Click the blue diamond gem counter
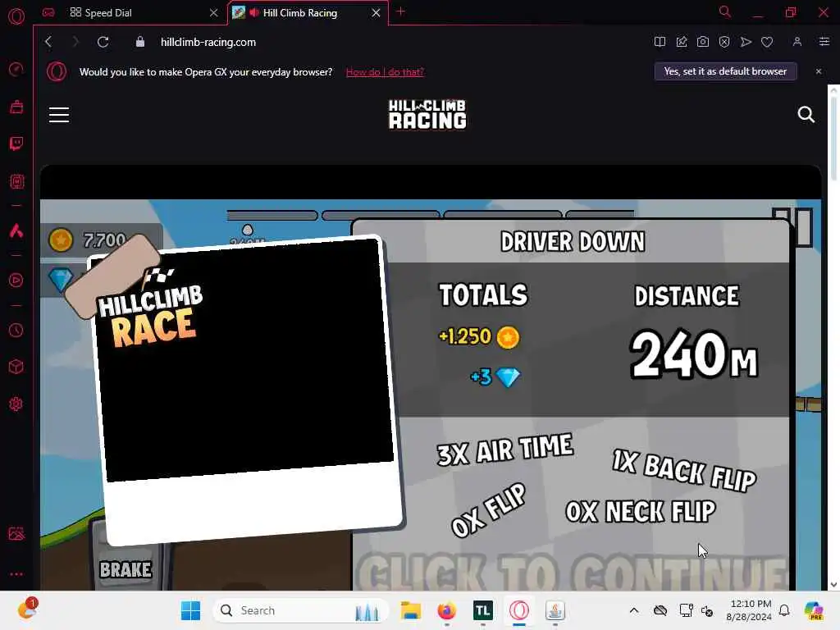This screenshot has width=840, height=630. tap(60, 279)
